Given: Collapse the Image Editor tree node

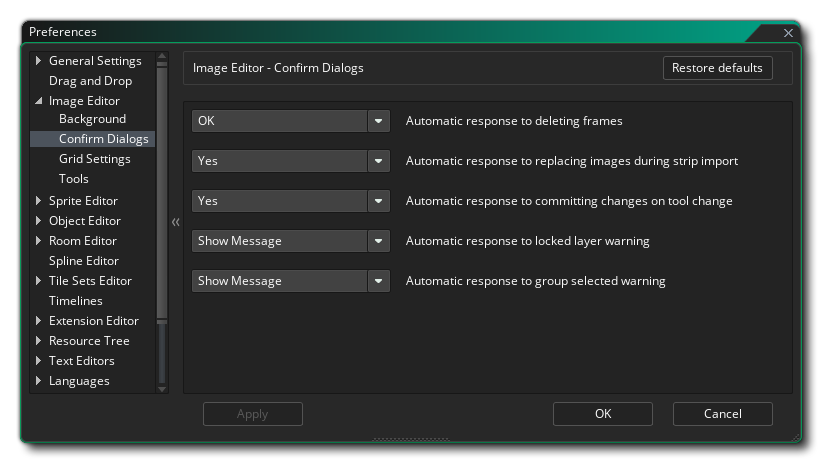Looking at the screenshot, I should (x=39, y=101).
